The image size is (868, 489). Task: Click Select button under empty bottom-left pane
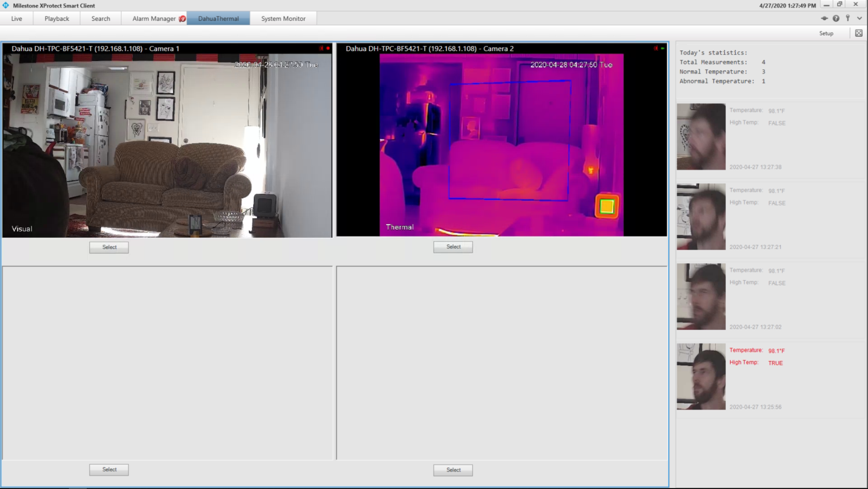click(x=109, y=470)
